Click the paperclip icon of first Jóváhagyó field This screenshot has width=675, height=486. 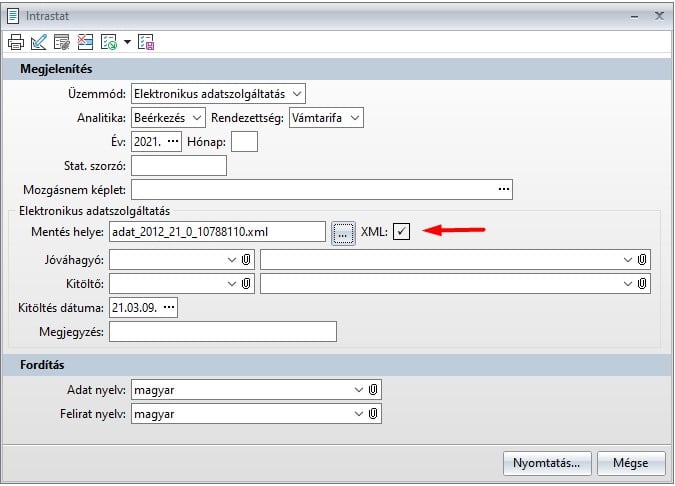[x=246, y=260]
